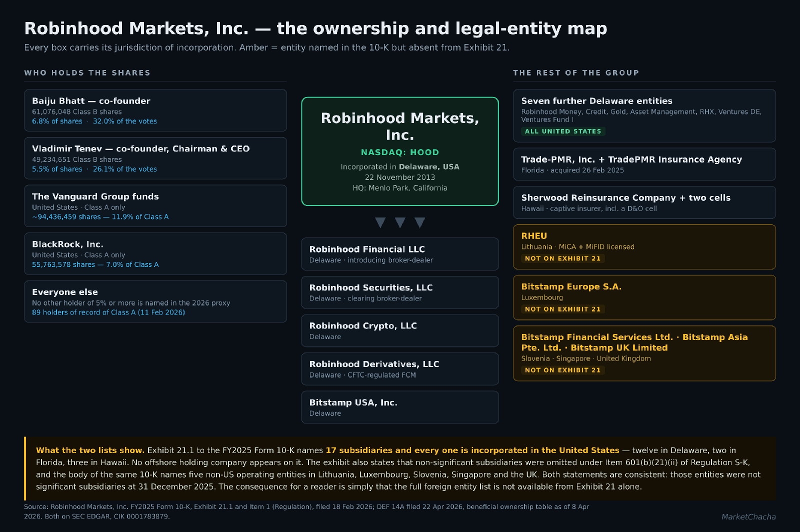Click '17 subsidiaries and every one is incorporated' highlight

472,450
